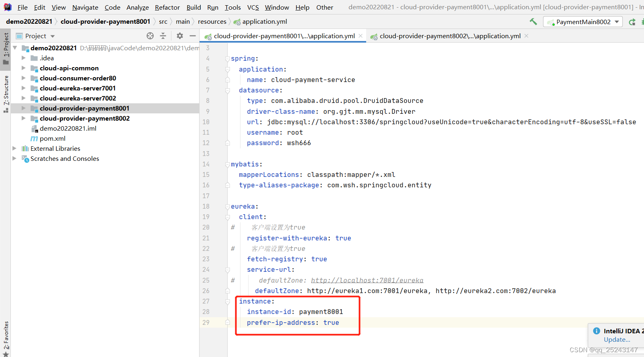
Task: Expand Scratches and Consoles node
Action: pos(15,158)
